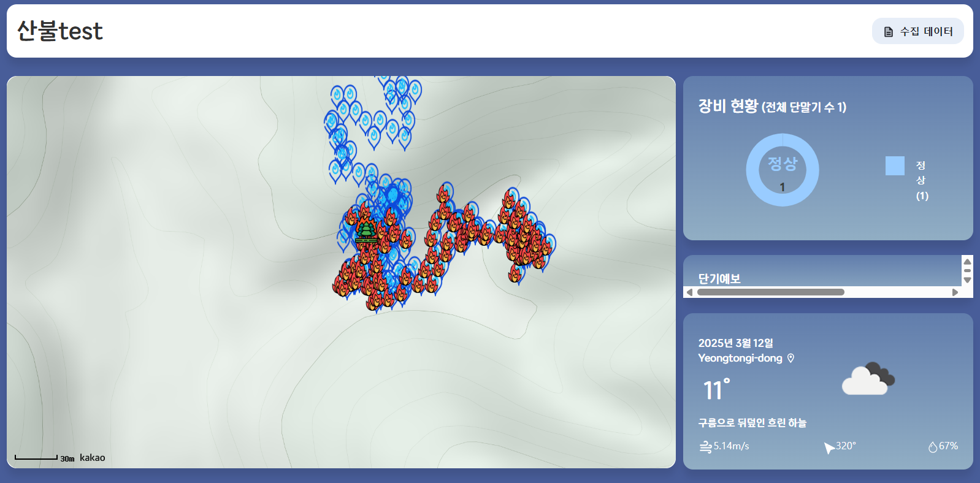Toggle the 정상 legend color swatch

[x=895, y=166]
